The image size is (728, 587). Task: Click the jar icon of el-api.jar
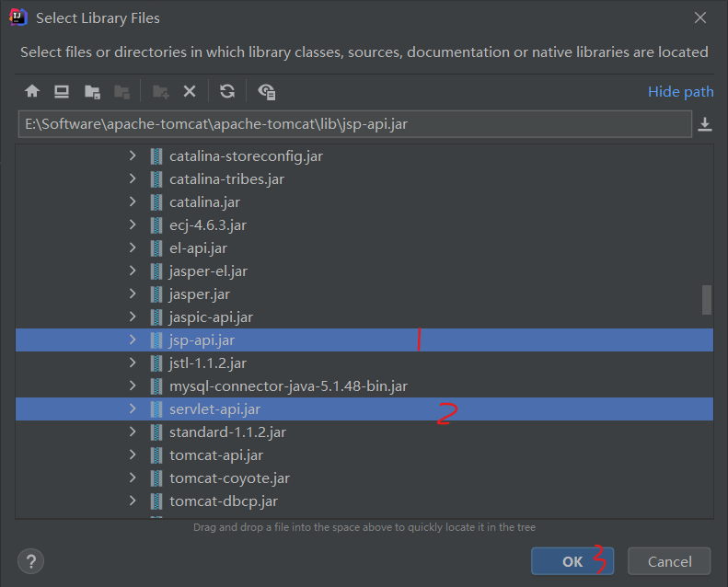coord(156,248)
